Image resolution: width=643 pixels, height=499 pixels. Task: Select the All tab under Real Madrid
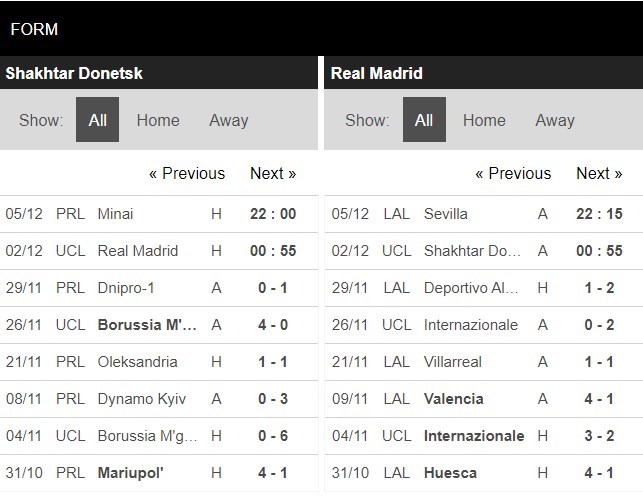(424, 120)
